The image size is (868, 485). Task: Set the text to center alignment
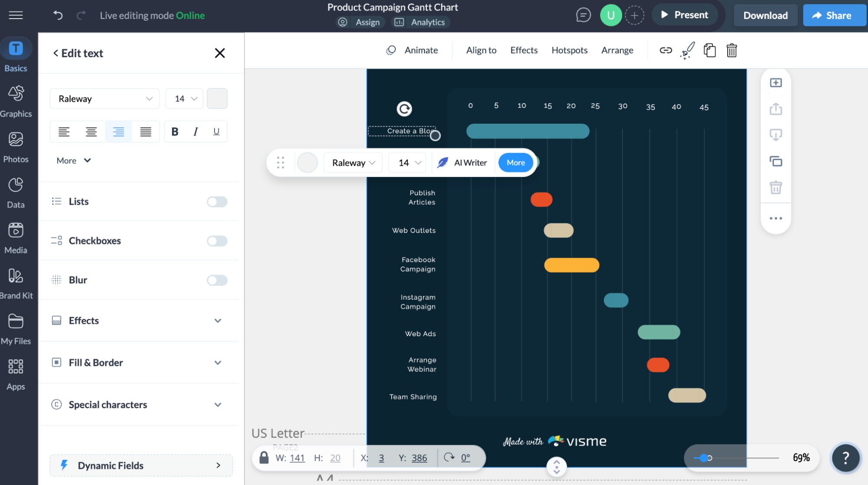click(x=91, y=131)
